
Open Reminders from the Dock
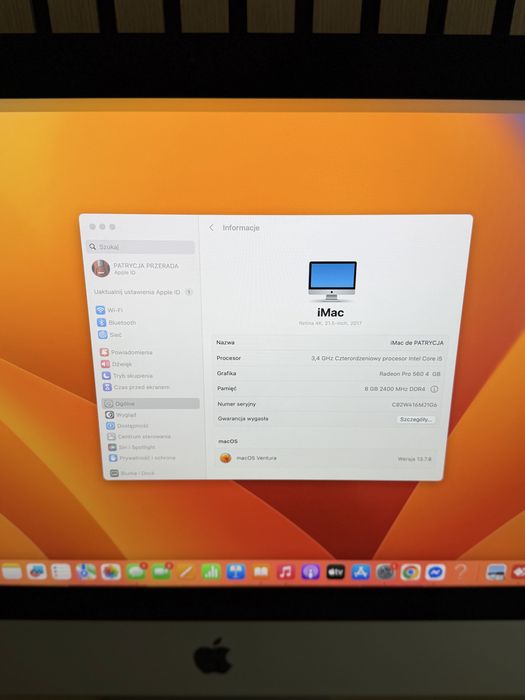[61, 572]
